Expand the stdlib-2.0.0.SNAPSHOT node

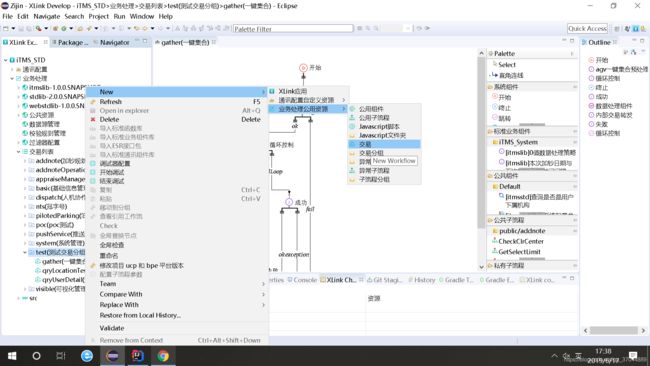tap(18, 97)
